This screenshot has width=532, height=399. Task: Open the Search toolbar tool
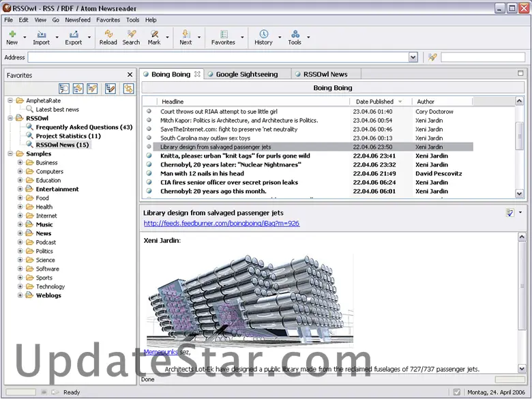[x=132, y=38]
